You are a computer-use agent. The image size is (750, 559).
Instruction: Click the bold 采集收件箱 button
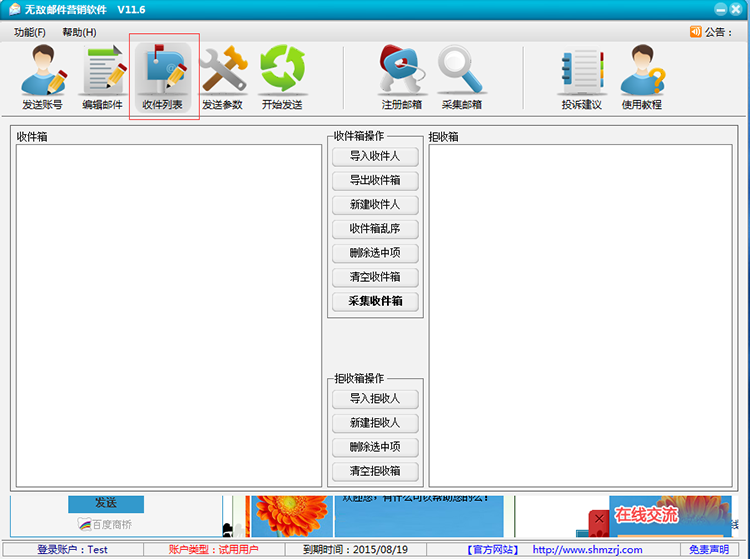tap(375, 301)
